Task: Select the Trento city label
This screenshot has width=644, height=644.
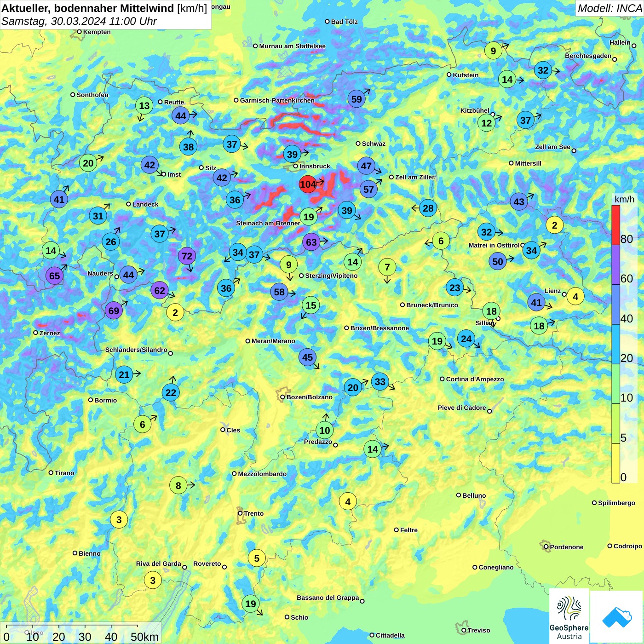Action: click(254, 513)
